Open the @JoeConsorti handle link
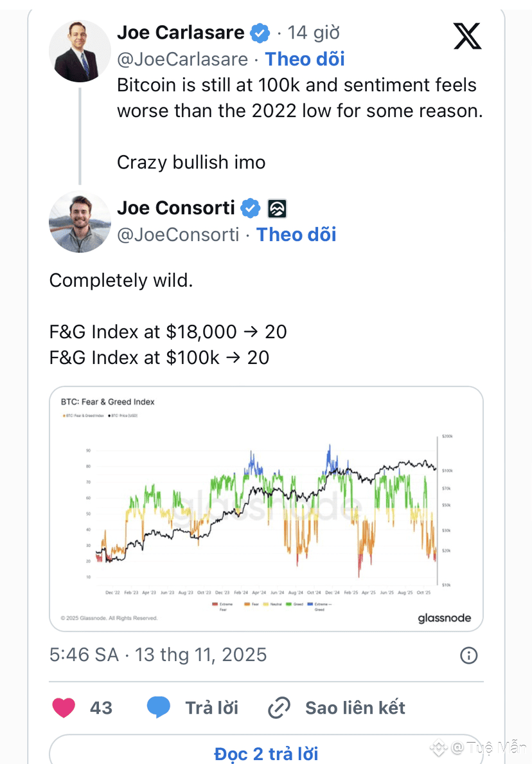 point(178,235)
